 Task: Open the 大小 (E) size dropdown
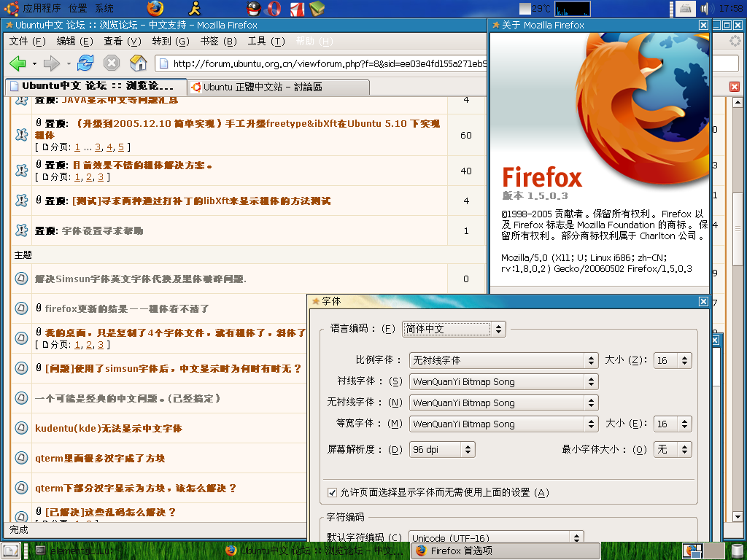(x=673, y=424)
